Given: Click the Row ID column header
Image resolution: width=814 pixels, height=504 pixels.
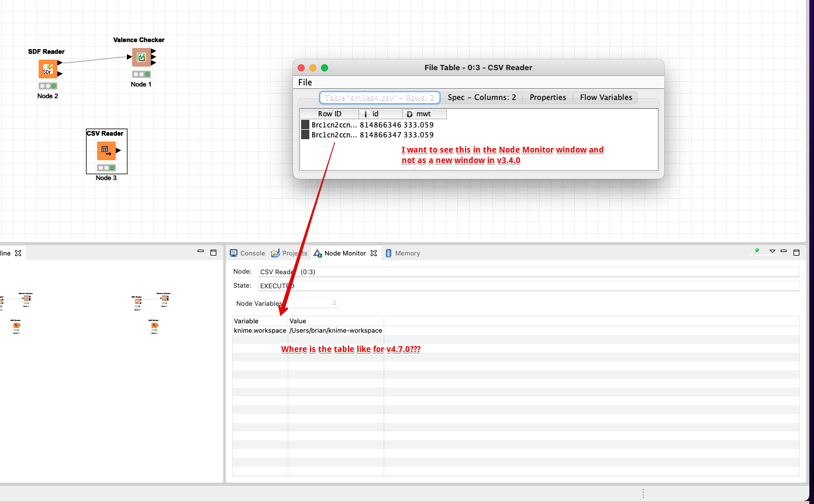Looking at the screenshot, I should tap(329, 114).
